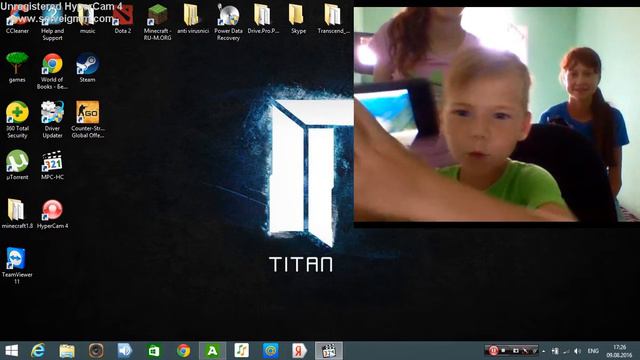
Task: Launch the Dota 2 desktop shortcut
Action: click(122, 20)
